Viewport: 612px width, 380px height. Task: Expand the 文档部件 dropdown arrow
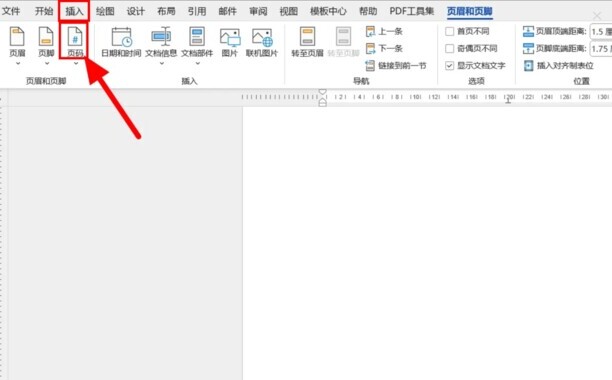[197, 63]
